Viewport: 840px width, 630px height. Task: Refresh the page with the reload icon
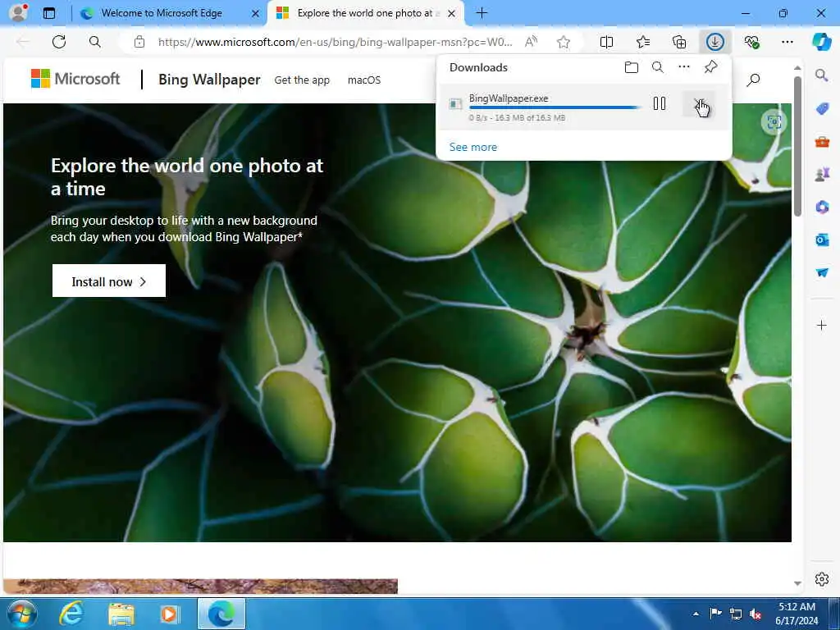pos(59,42)
